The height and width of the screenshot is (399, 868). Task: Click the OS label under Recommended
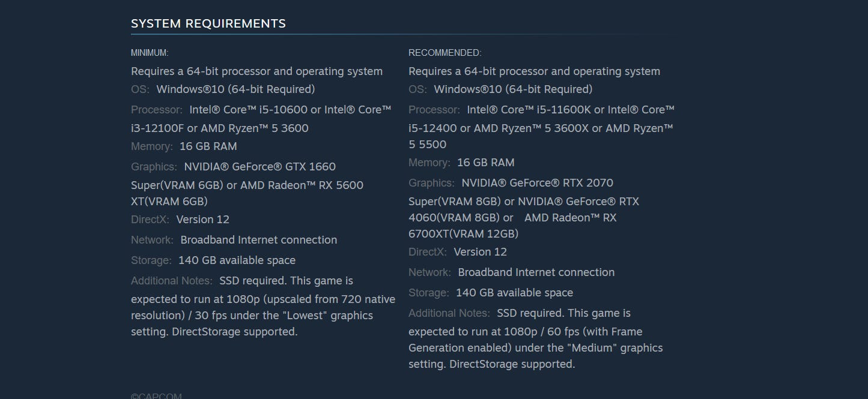[x=417, y=89]
